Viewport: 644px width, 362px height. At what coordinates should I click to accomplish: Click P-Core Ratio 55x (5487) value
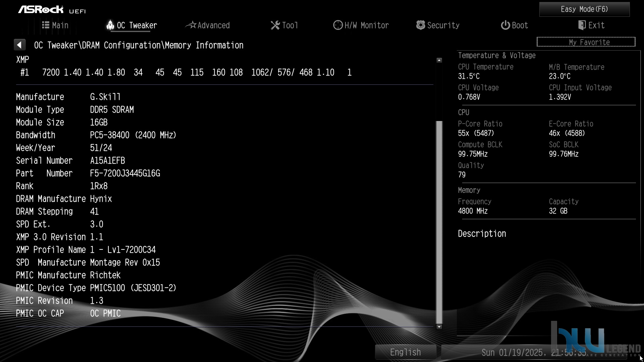[476, 133]
